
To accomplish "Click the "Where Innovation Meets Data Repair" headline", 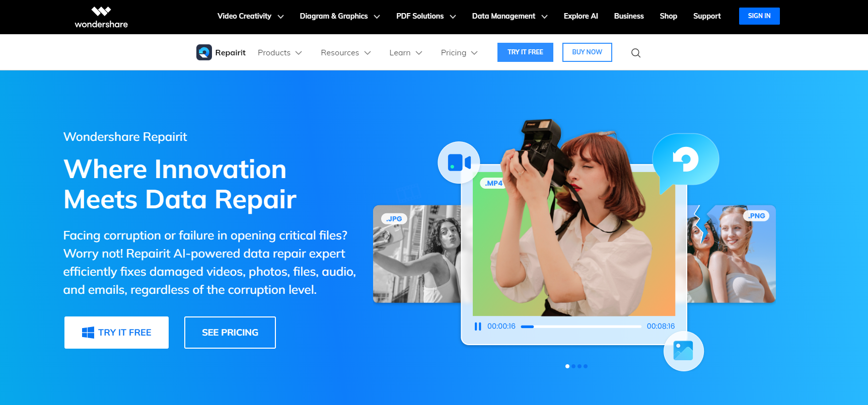I will (180, 184).
